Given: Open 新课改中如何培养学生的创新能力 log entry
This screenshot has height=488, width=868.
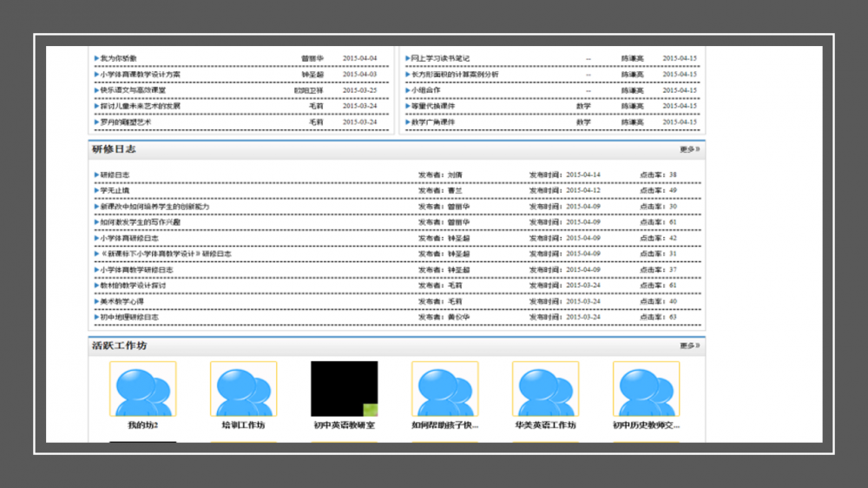Looking at the screenshot, I should 154,207.
